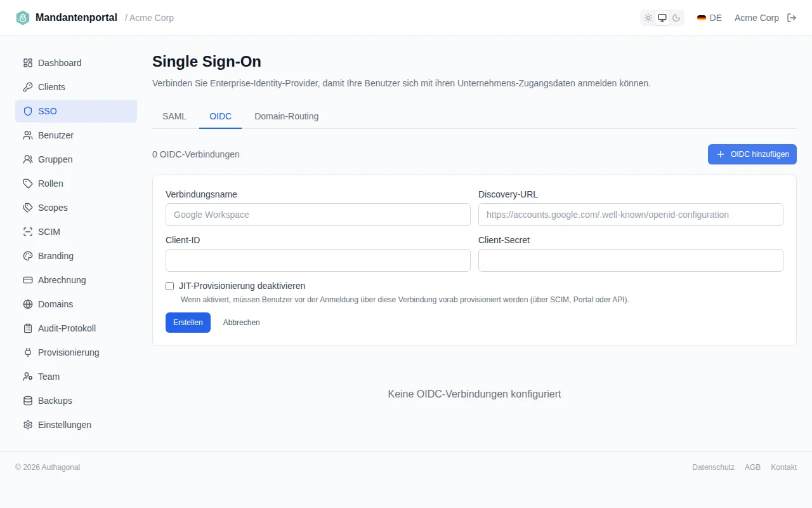Switch to the SAML tab
Image resolution: width=812 pixels, height=508 pixels.
174,117
